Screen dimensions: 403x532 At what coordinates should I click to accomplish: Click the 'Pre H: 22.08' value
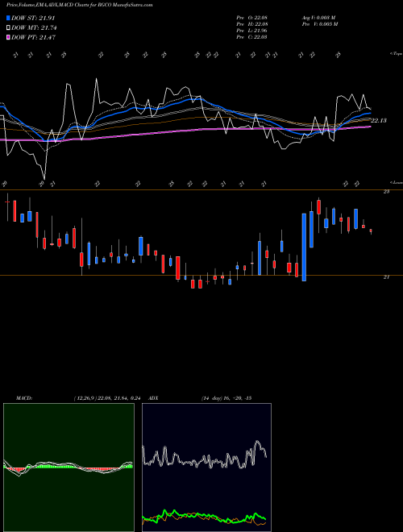pyautogui.click(x=251, y=24)
